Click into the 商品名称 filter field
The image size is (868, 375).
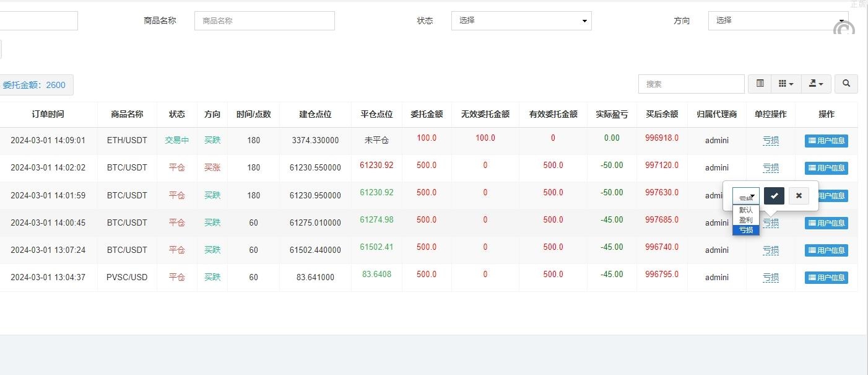[264, 20]
